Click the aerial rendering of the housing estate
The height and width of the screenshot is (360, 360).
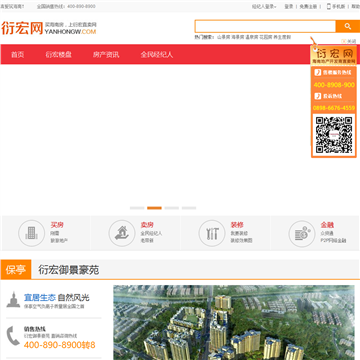point(234,322)
